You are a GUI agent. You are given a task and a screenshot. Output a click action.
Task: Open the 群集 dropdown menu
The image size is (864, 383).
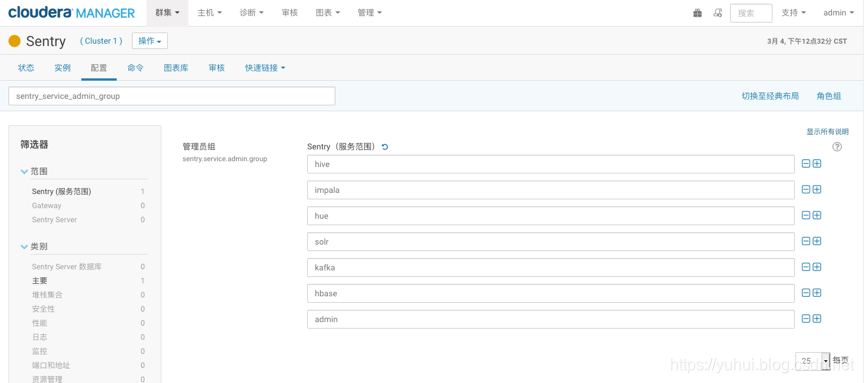(x=168, y=13)
